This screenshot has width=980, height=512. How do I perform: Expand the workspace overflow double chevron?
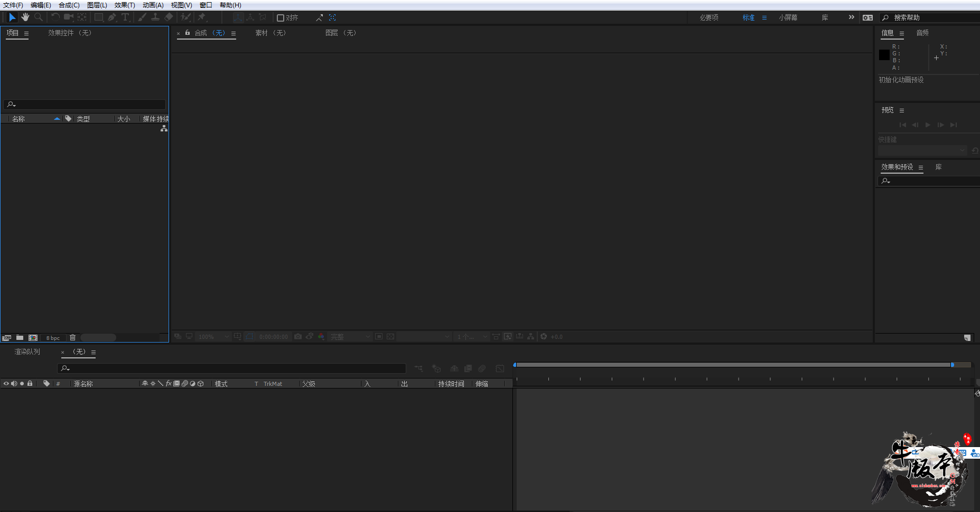point(851,17)
